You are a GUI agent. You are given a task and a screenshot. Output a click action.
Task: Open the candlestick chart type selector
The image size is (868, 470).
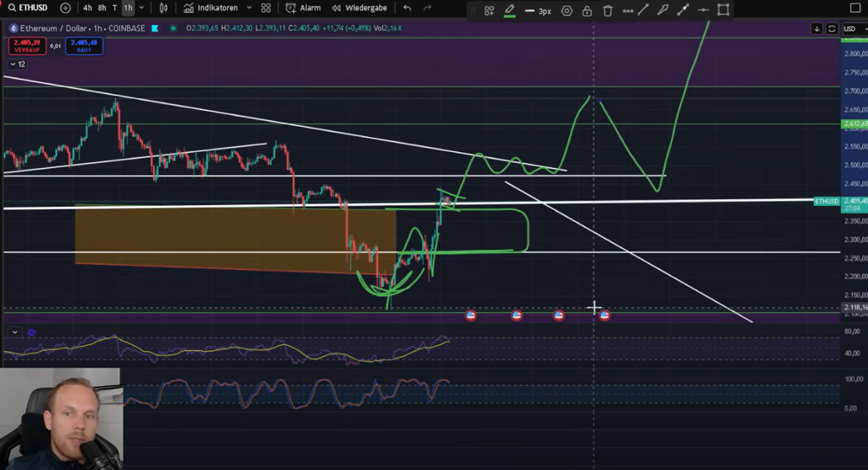click(163, 8)
